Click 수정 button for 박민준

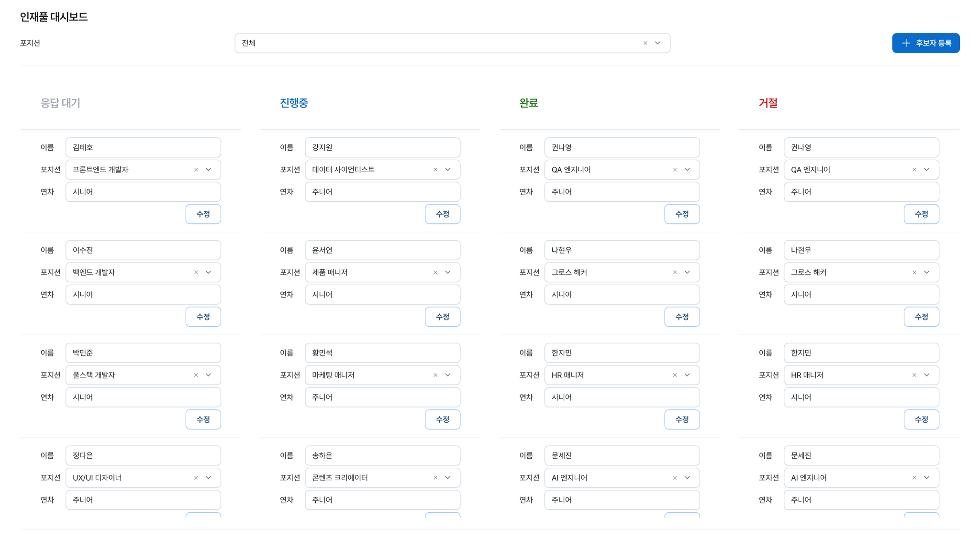click(x=203, y=419)
